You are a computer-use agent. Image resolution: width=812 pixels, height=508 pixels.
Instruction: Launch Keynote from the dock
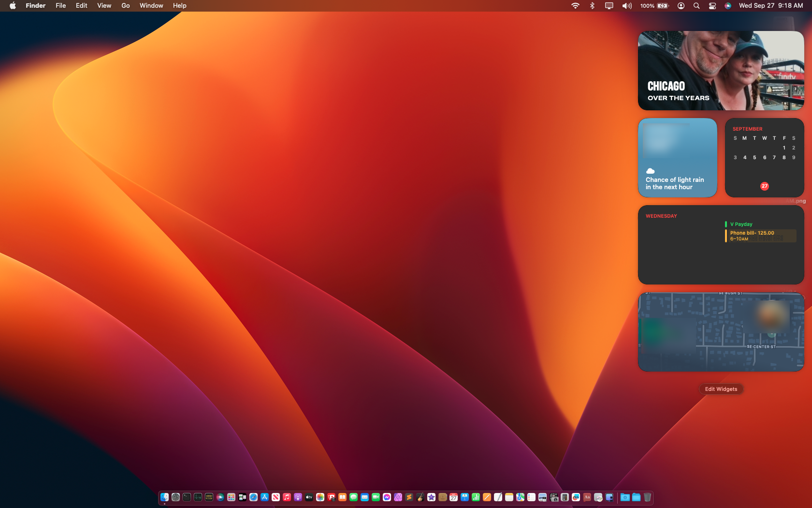(464, 497)
